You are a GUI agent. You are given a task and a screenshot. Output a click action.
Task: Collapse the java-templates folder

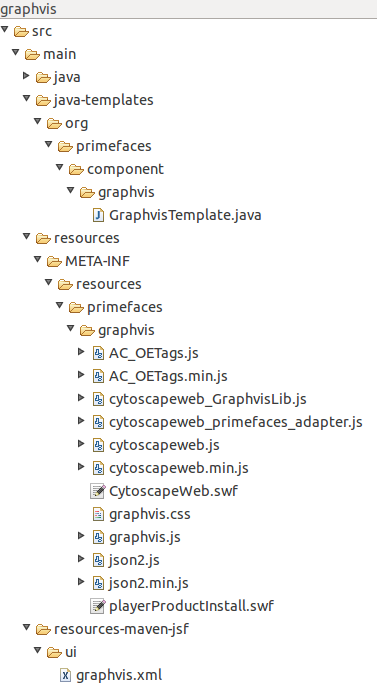[27, 99]
